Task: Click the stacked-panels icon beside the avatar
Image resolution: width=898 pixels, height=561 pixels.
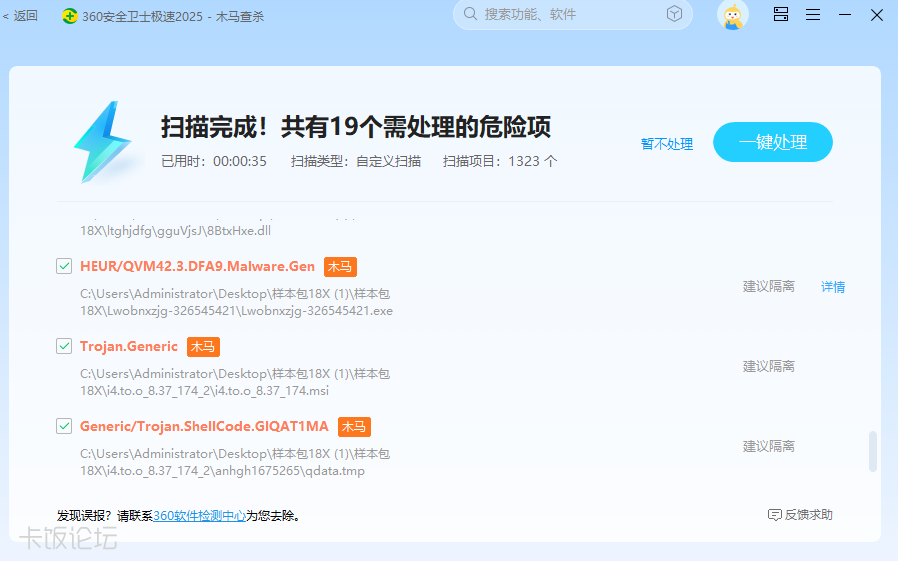Action: pyautogui.click(x=781, y=15)
